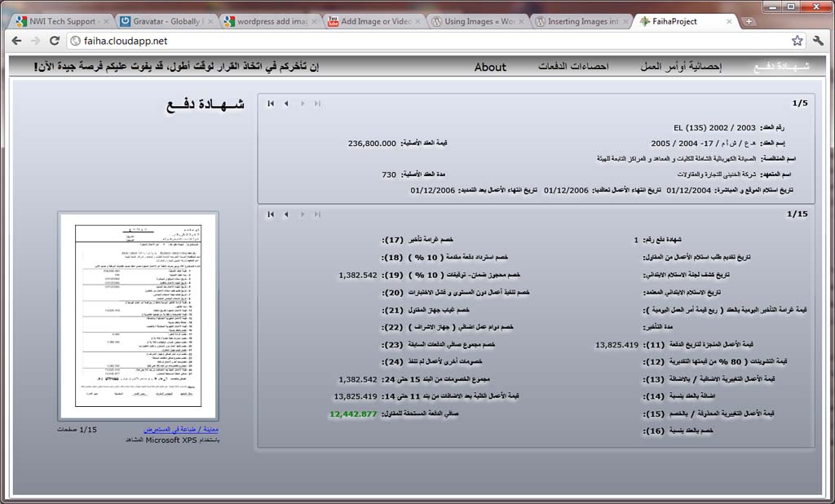Image resolution: width=835 pixels, height=504 pixels.
Task: Open احصاءات الدفعات menu item
Action: coord(573,66)
